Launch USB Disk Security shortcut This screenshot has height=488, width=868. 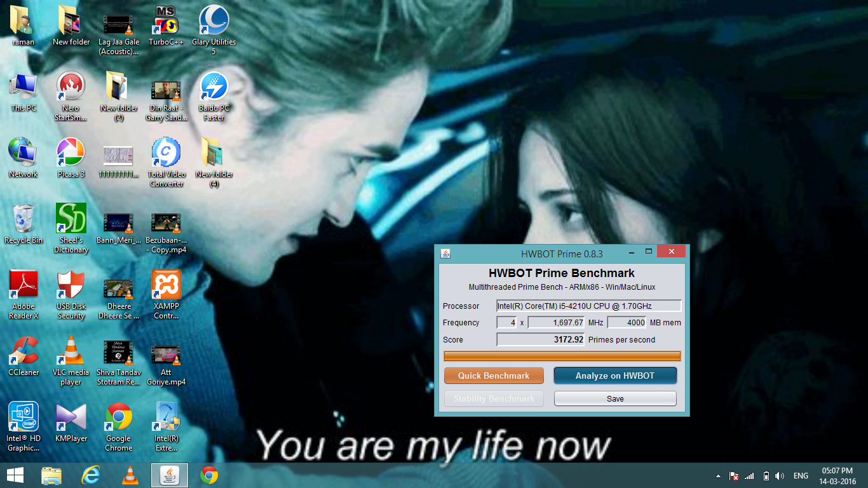[x=71, y=284]
